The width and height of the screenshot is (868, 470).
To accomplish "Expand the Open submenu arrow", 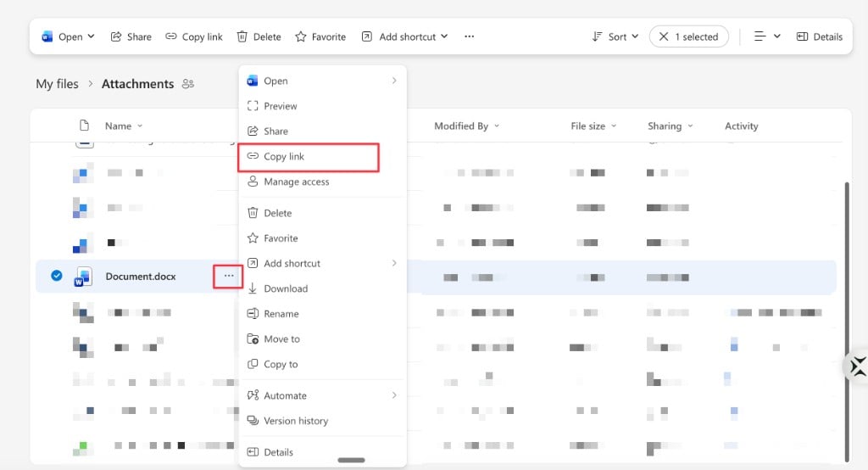I will pos(394,81).
